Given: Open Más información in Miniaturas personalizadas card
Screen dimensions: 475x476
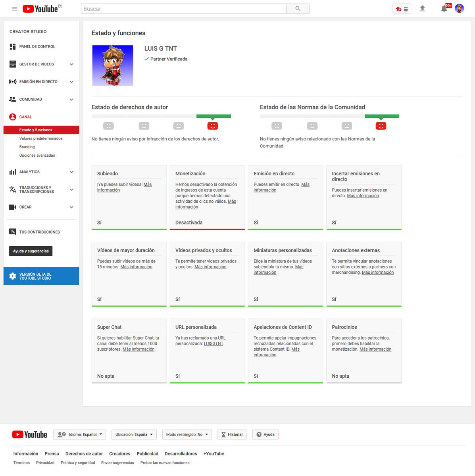Looking at the screenshot, I should [x=279, y=270].
